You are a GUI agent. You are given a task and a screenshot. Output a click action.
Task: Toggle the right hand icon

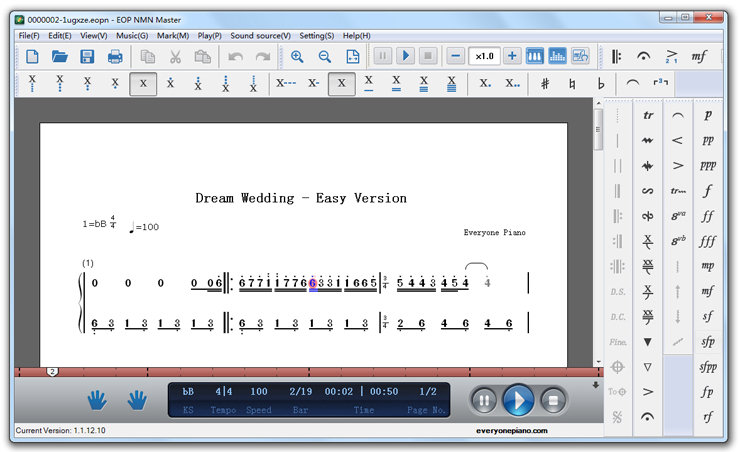[x=137, y=401]
